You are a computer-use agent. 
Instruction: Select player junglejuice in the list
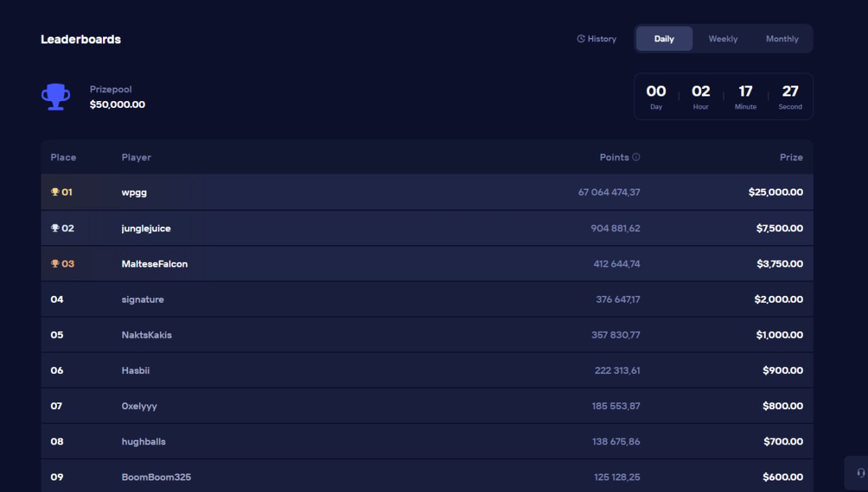(146, 229)
